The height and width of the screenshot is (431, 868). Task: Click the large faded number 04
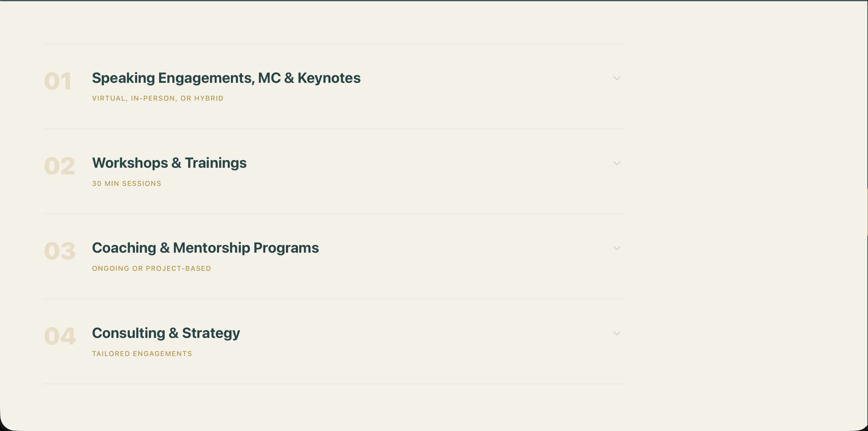click(x=60, y=336)
